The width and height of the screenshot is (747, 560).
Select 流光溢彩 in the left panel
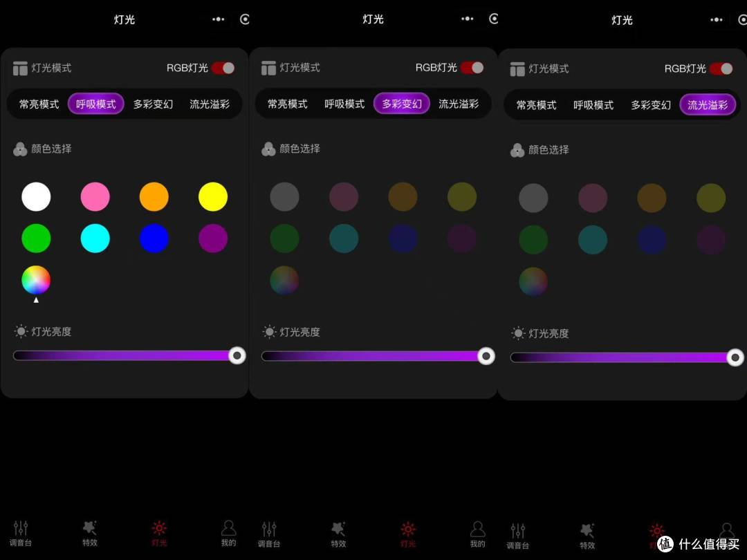coord(210,104)
